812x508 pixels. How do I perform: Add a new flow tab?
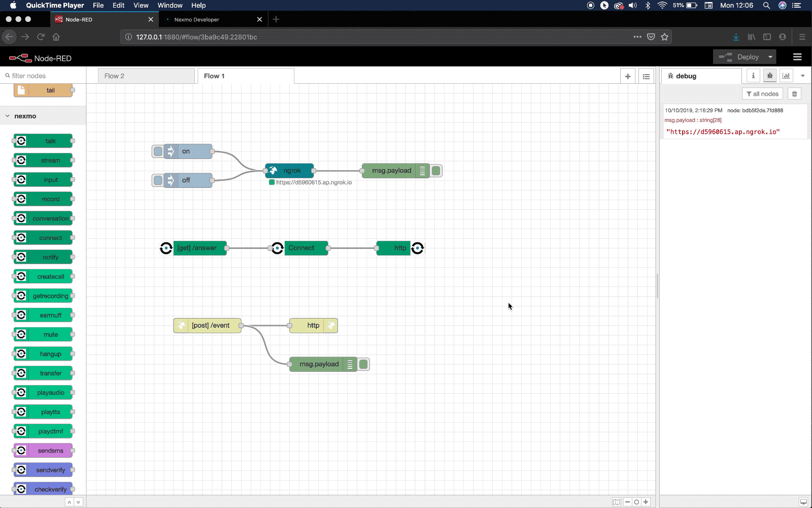(628, 76)
